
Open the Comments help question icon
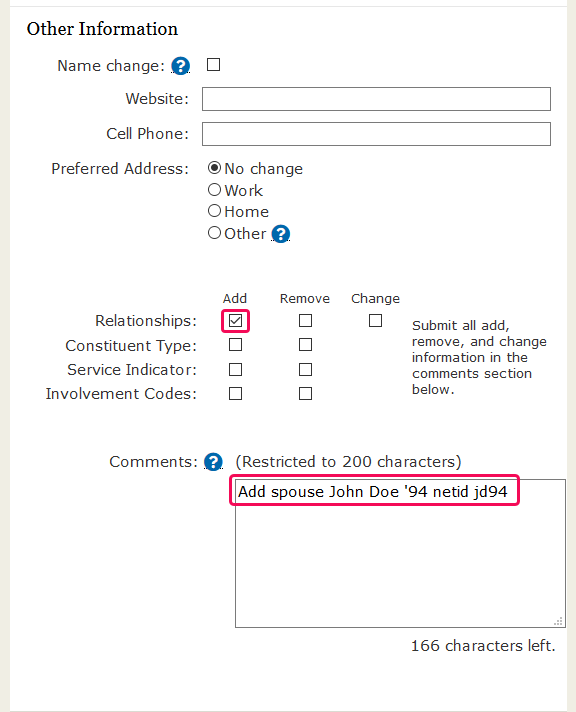click(213, 462)
